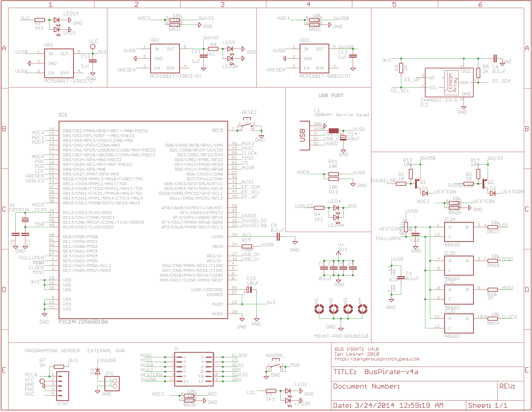Click the '24AASOT-23-5' part label

pos(439,100)
